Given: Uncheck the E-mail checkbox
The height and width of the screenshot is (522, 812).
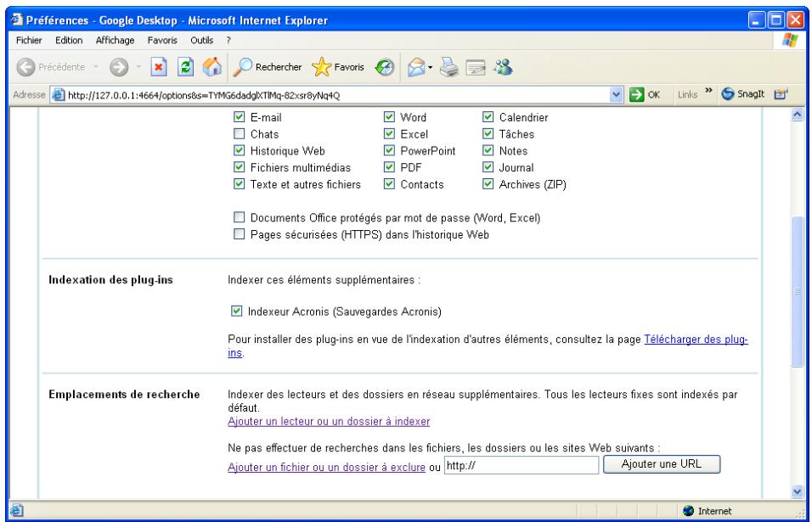Looking at the screenshot, I should [x=239, y=117].
